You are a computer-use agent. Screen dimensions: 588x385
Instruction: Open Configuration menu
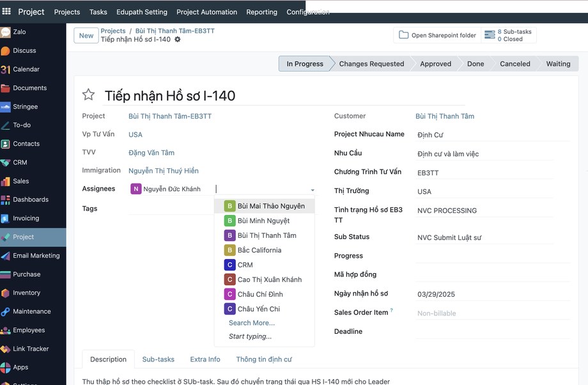pyautogui.click(x=308, y=12)
